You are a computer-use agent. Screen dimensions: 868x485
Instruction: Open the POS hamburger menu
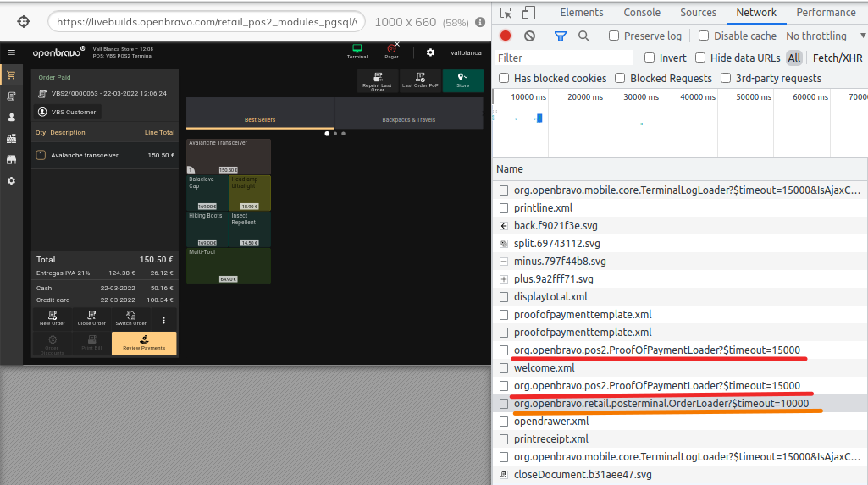pos(11,52)
